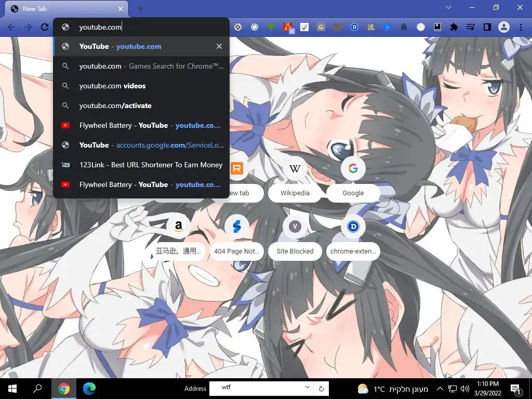Open the chrome-exten shortcut tile
Viewport: 532px width, 399px height.
[x=353, y=236]
